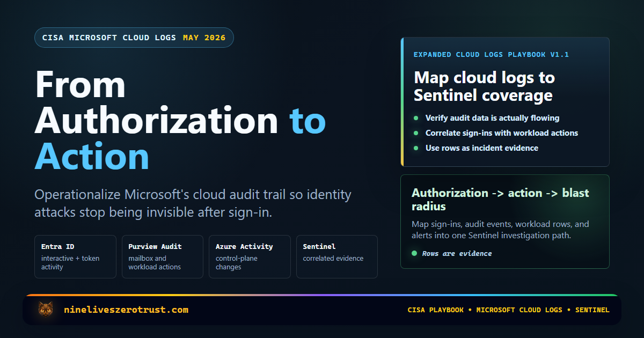
Task: Click "Map sign-ins, audit events, workload rows" text
Action: point(500,230)
